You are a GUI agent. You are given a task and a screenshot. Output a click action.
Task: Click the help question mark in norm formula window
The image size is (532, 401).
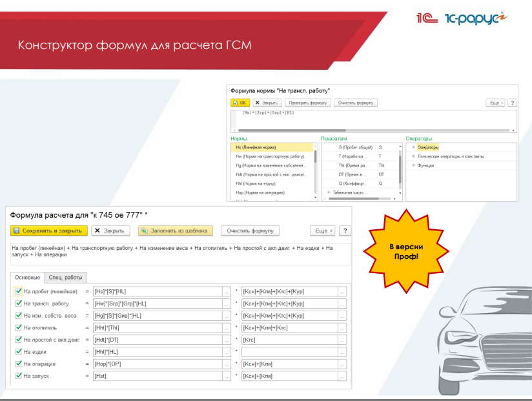tap(512, 103)
